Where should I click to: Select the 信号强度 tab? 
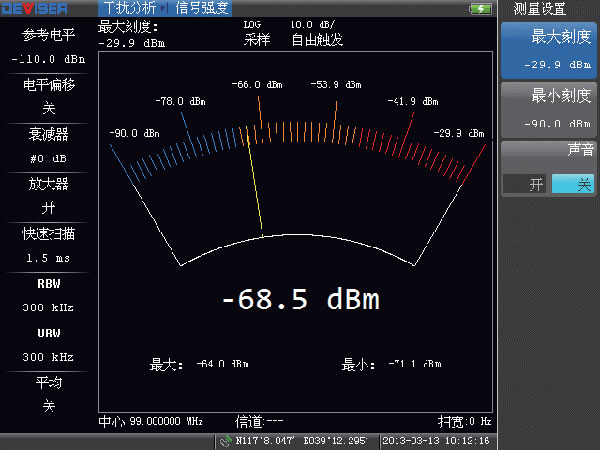pos(202,9)
